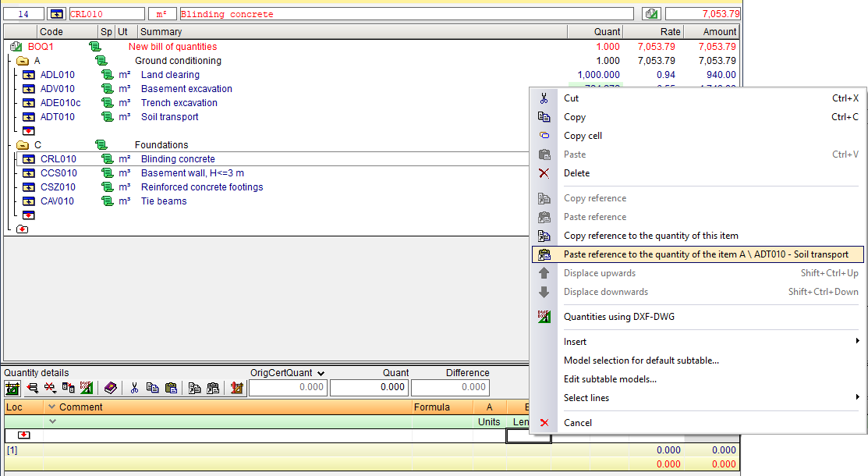Click paste reference icon in Quantity details toolbar

click(213, 388)
